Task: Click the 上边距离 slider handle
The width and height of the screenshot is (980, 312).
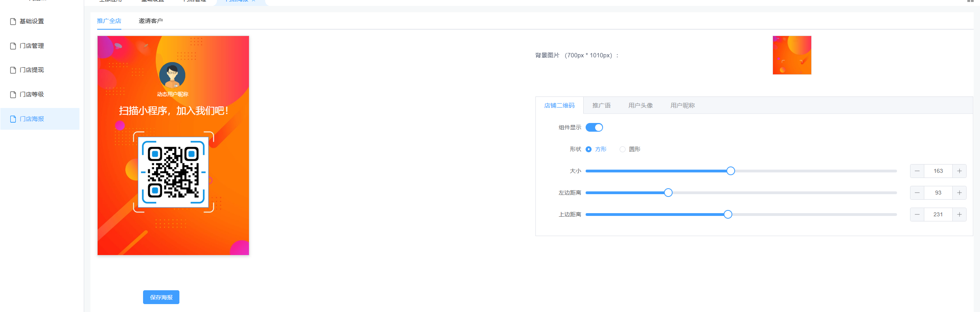Action: [x=728, y=214]
